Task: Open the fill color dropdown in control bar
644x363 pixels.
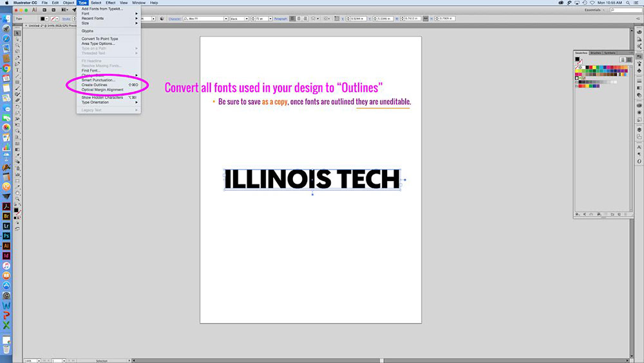Action: click(47, 19)
